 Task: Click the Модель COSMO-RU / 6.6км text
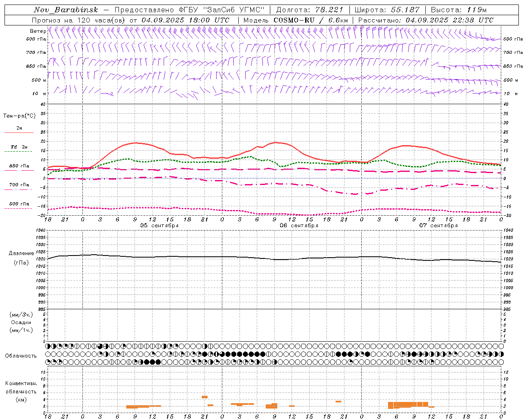pos(296,20)
